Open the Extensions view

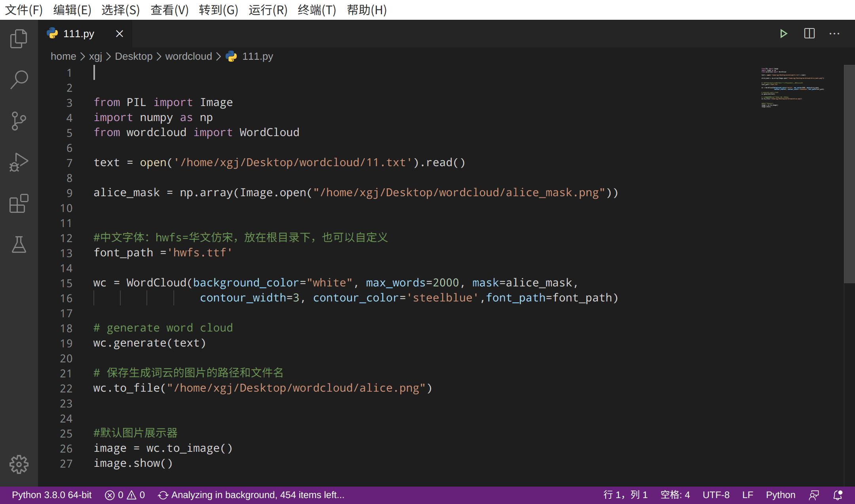19,204
